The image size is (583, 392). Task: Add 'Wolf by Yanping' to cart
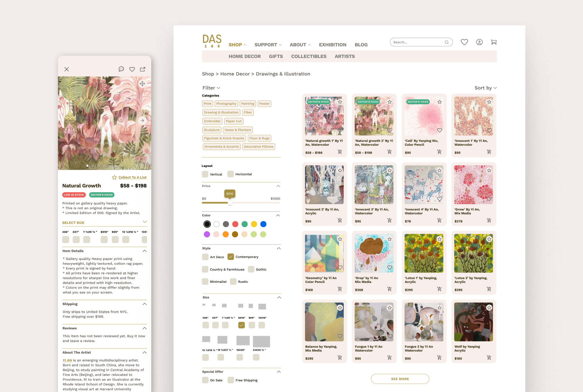pos(489,357)
